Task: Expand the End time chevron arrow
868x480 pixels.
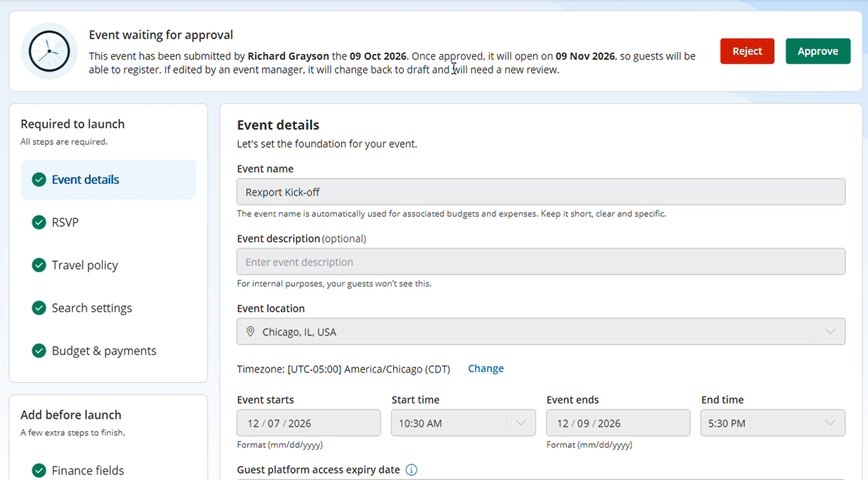Action: coord(830,423)
